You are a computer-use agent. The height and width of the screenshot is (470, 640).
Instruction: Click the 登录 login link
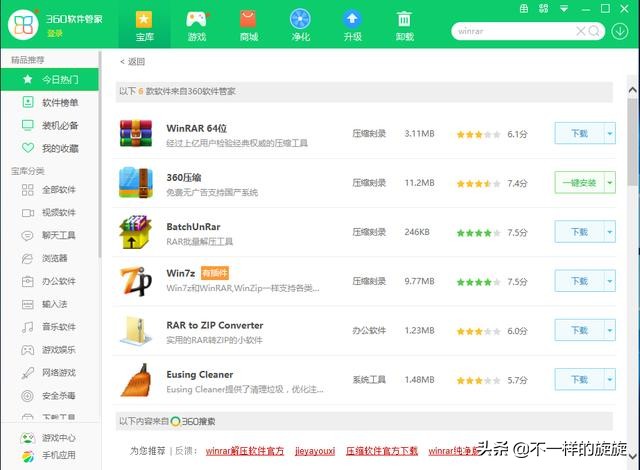[x=55, y=33]
